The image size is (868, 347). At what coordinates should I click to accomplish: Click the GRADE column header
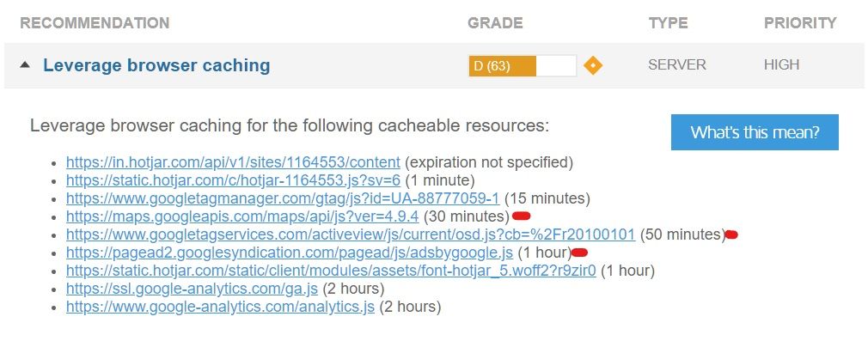[495, 23]
